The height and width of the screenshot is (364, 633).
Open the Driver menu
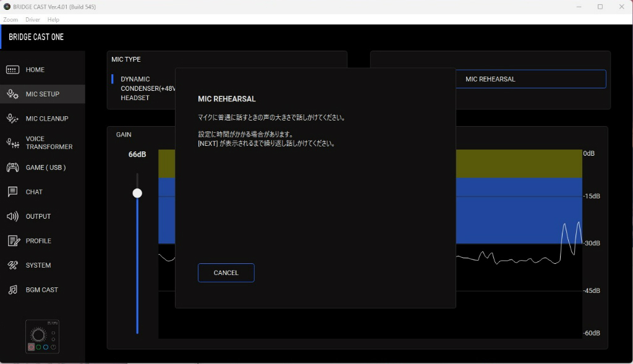pyautogui.click(x=33, y=19)
